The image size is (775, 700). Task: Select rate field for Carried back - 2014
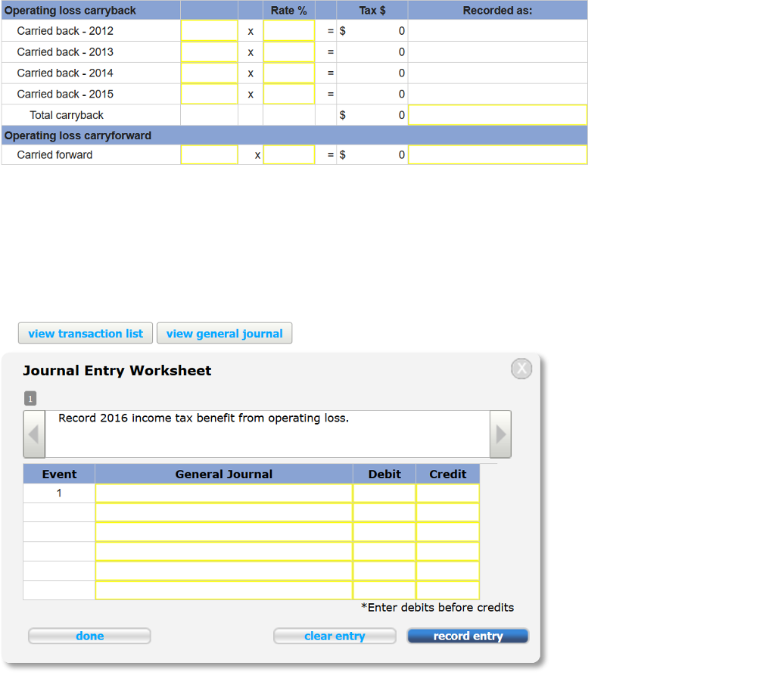tap(289, 73)
